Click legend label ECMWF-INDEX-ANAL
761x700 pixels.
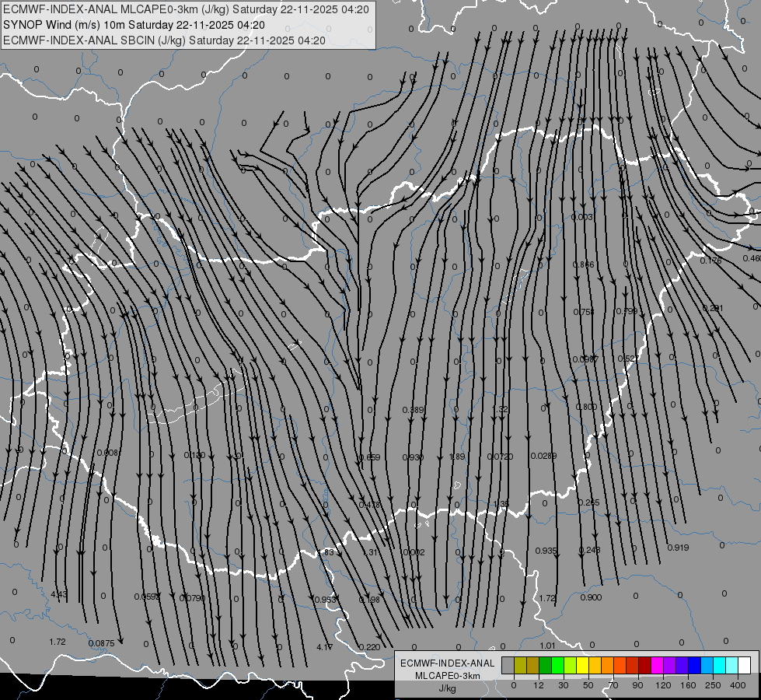[448, 663]
